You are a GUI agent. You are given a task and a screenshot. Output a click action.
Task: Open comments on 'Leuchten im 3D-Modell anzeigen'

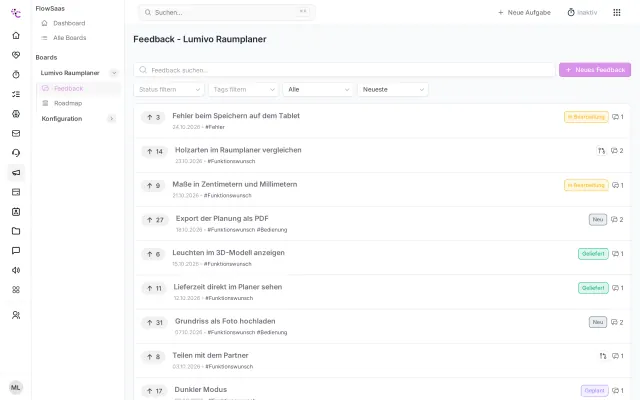(x=618, y=254)
